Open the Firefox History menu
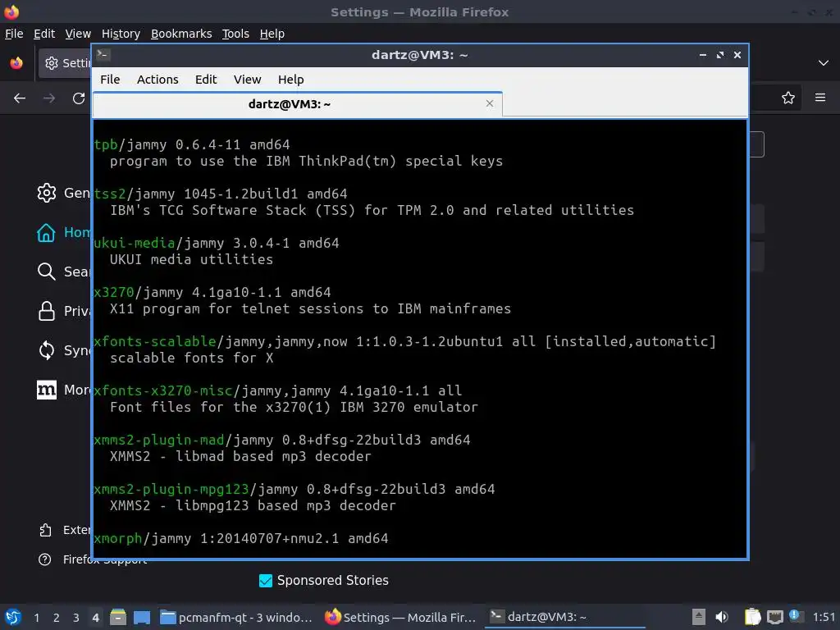 [x=121, y=34]
